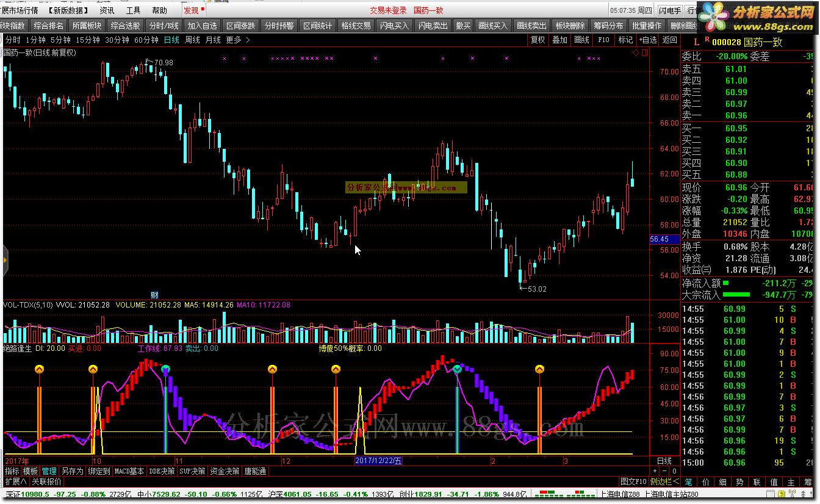Click the teal sell signal marker near January
The width and height of the screenshot is (820, 504).
[x=457, y=369]
